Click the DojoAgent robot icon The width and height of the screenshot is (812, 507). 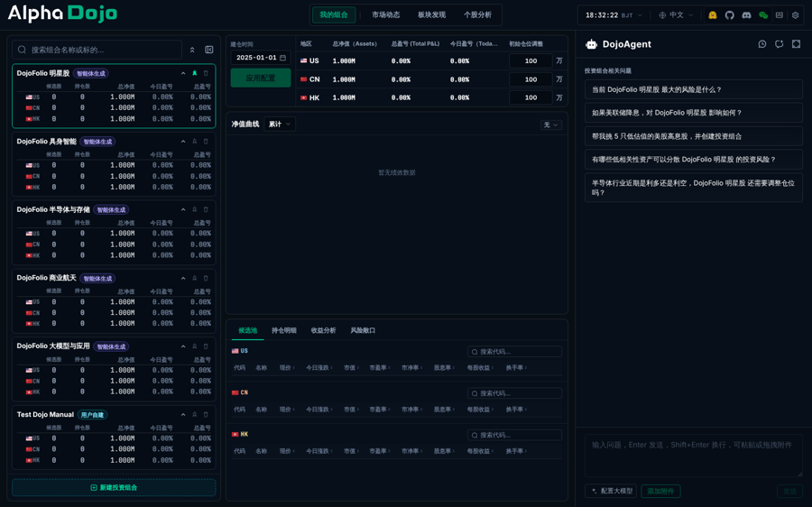click(x=591, y=44)
